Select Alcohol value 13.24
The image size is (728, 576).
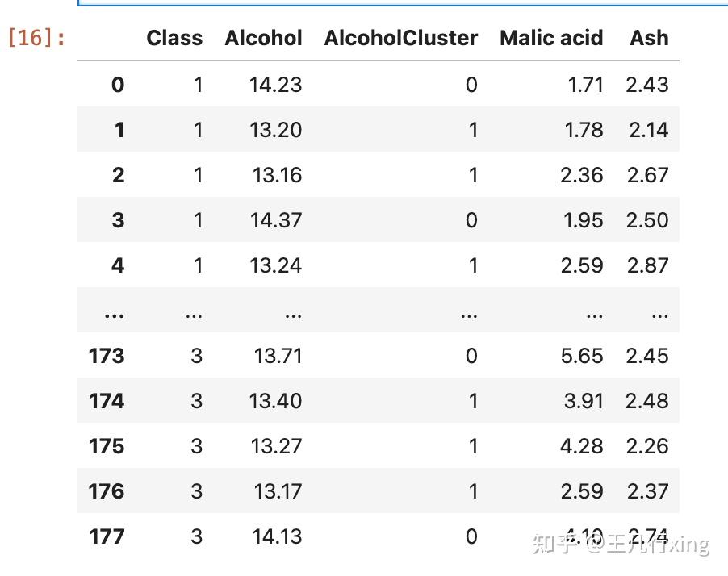pos(275,265)
